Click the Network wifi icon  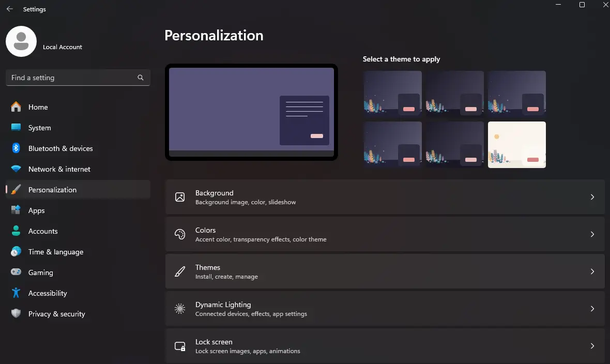point(16,169)
